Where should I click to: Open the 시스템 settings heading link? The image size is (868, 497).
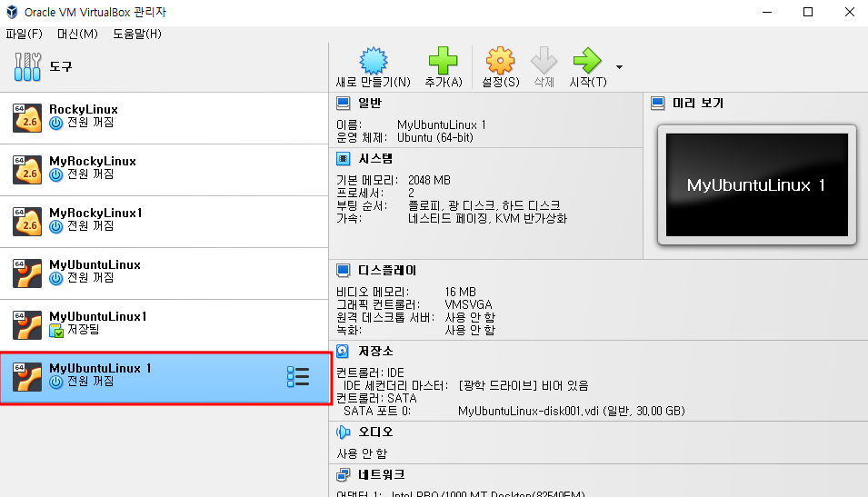click(375, 159)
